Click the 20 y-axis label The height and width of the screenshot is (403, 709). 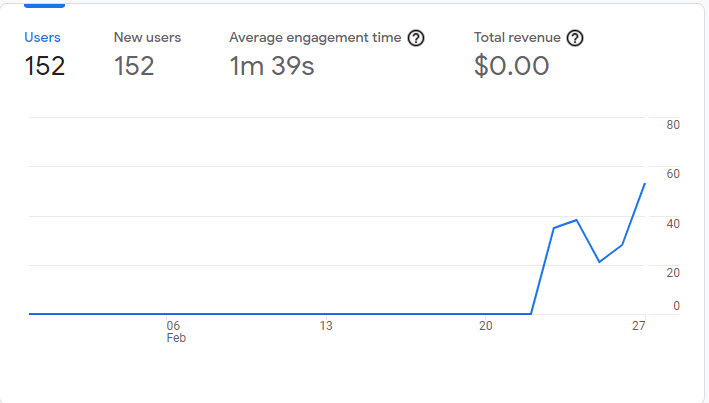[673, 273]
